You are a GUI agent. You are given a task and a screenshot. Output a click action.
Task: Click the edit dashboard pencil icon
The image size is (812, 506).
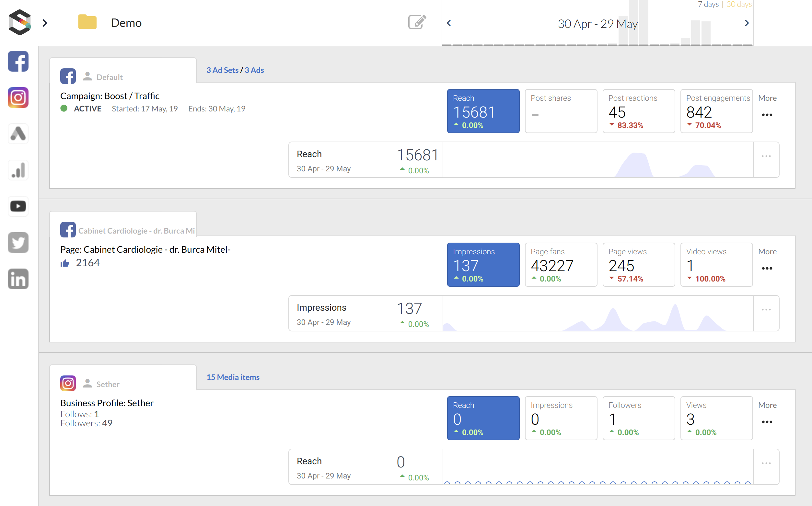[x=417, y=22]
